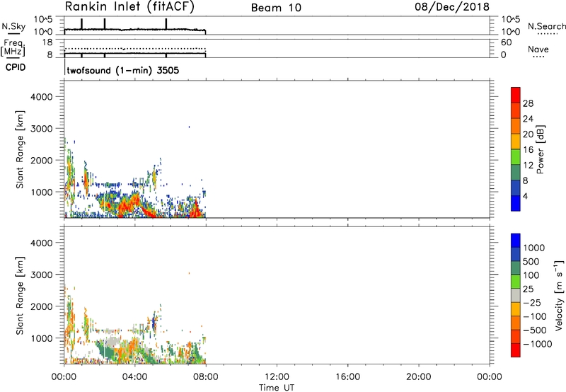The width and height of the screenshot is (566, 392).
Task: Click the "60" Nave axis tick label
Action: pyautogui.click(x=507, y=42)
